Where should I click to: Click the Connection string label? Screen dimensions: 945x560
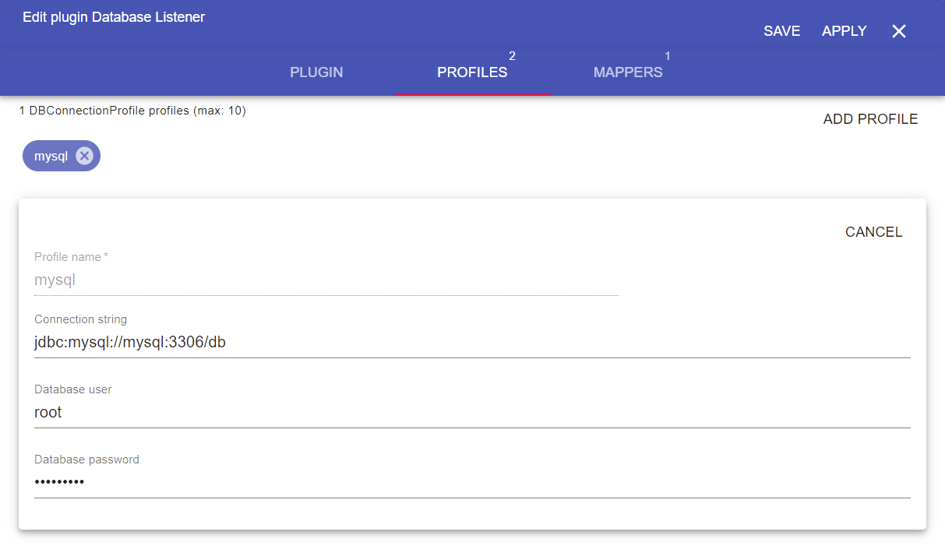point(80,319)
